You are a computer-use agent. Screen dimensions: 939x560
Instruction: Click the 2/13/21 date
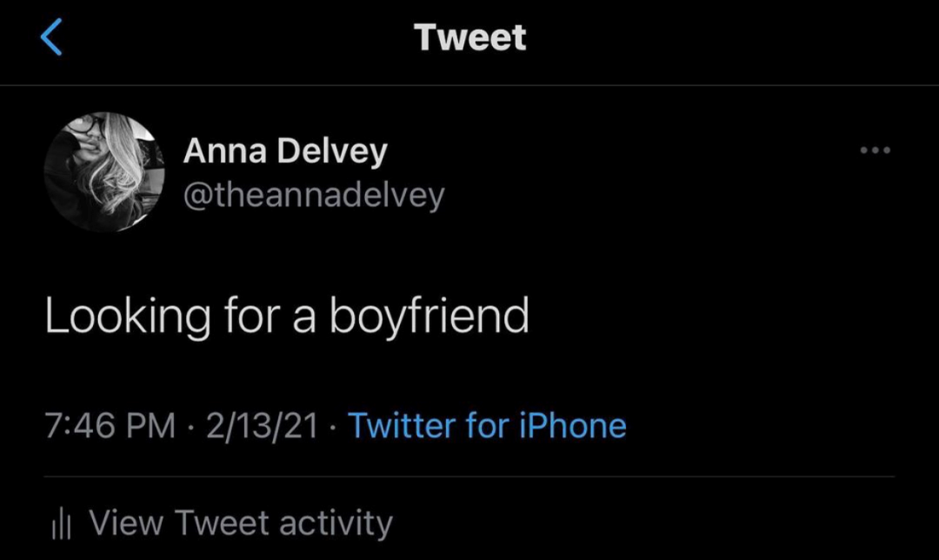pyautogui.click(x=262, y=426)
